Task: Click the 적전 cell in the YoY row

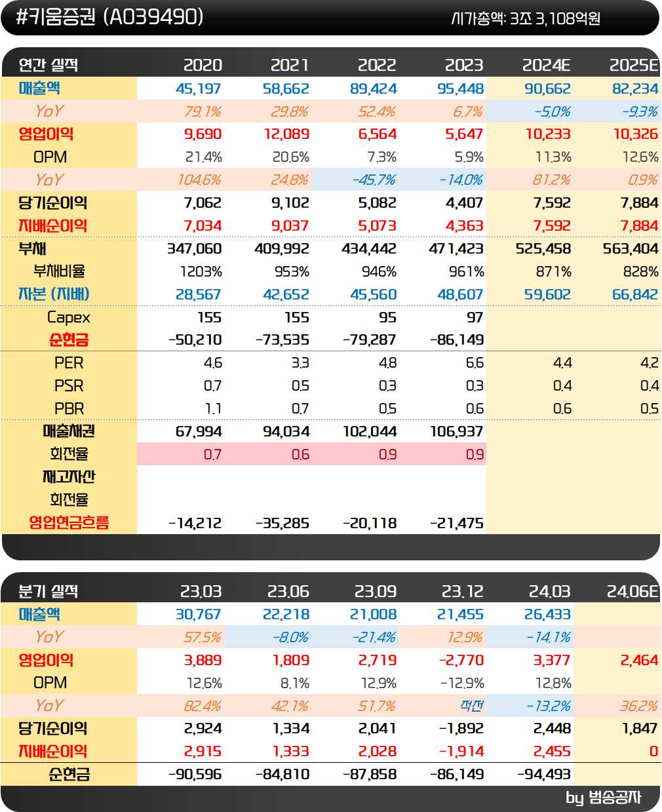Action: tap(472, 706)
